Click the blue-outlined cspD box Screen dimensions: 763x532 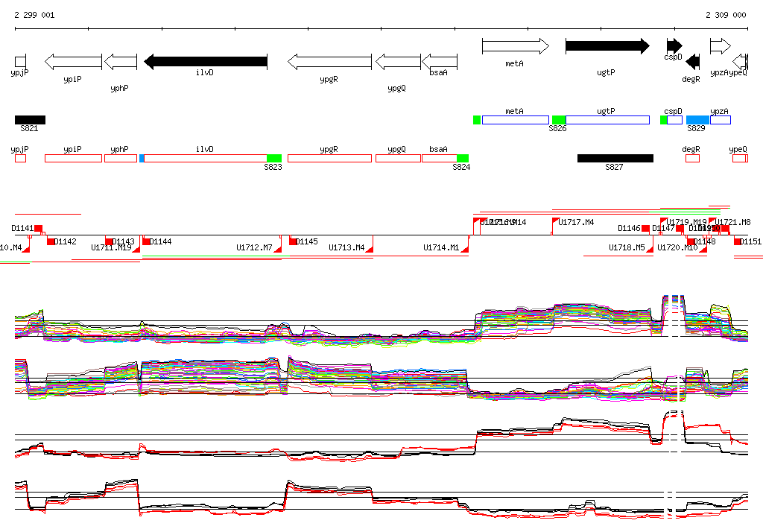(674, 120)
